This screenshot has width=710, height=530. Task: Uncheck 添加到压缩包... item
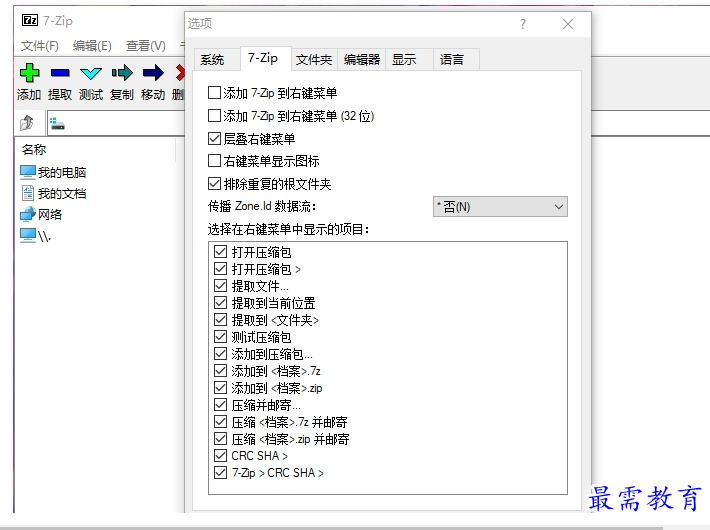click(221, 354)
